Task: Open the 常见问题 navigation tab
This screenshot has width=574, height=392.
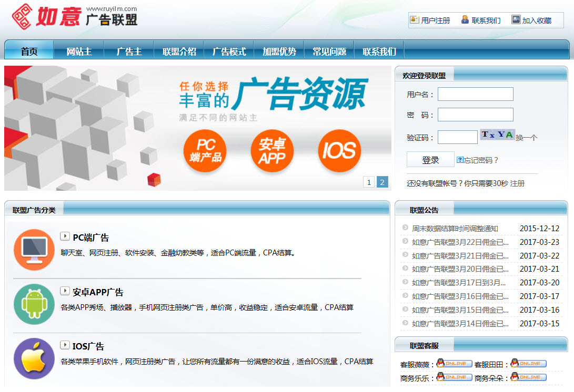Action: [x=329, y=51]
